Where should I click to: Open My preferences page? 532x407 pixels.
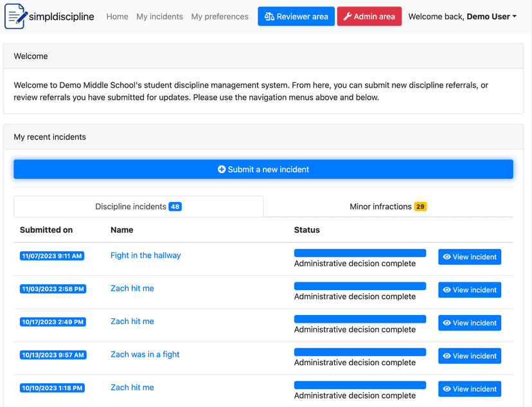pos(220,17)
